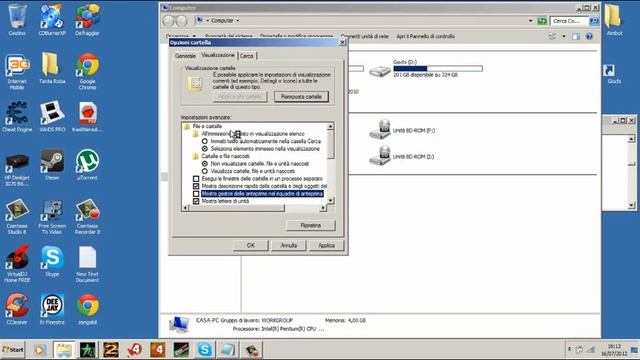Open the Giochi desktop shortcut
Viewport: 640px width, 360px height.
pos(613,73)
